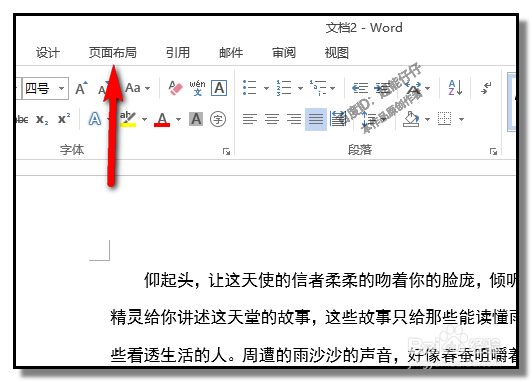Click the numbering list icon
The height and width of the screenshot is (382, 532).
[284, 88]
